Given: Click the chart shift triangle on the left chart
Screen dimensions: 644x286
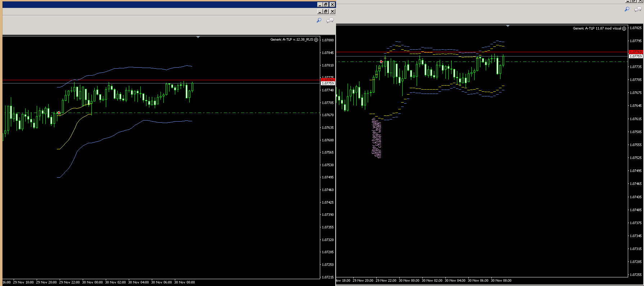Looking at the screenshot, I should point(198,37).
